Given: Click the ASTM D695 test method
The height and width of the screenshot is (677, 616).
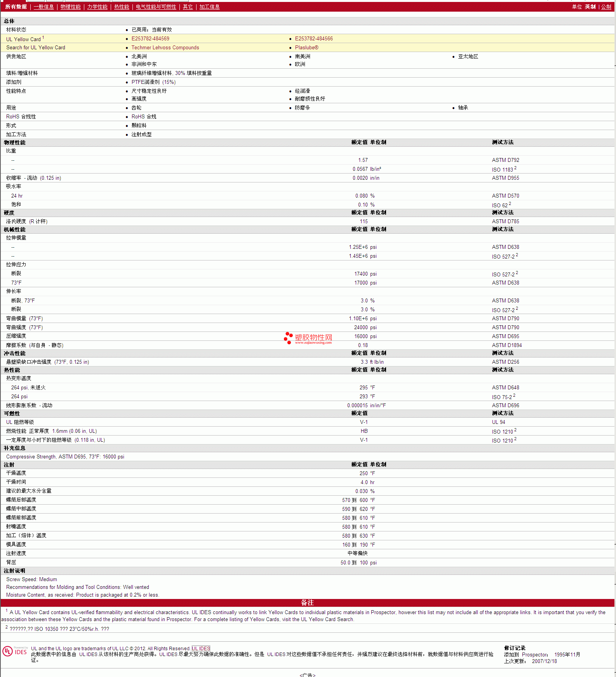Looking at the screenshot, I should pos(505,336).
